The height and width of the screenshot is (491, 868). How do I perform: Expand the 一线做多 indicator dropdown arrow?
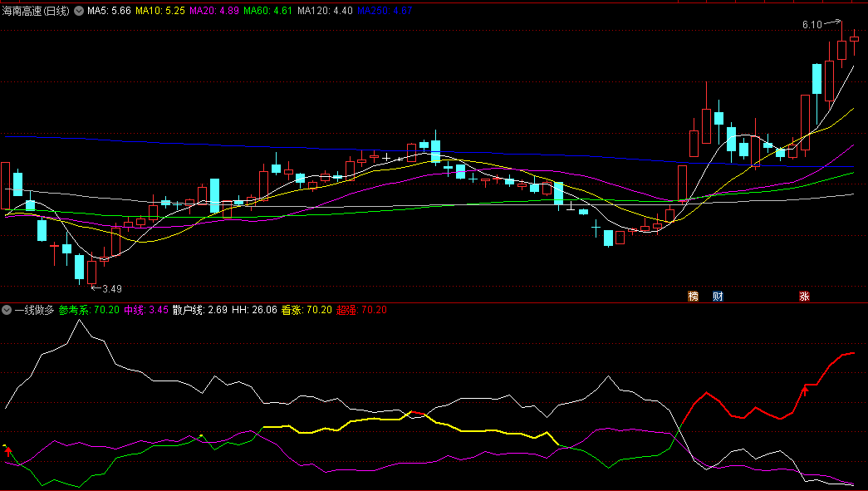(x=7, y=310)
